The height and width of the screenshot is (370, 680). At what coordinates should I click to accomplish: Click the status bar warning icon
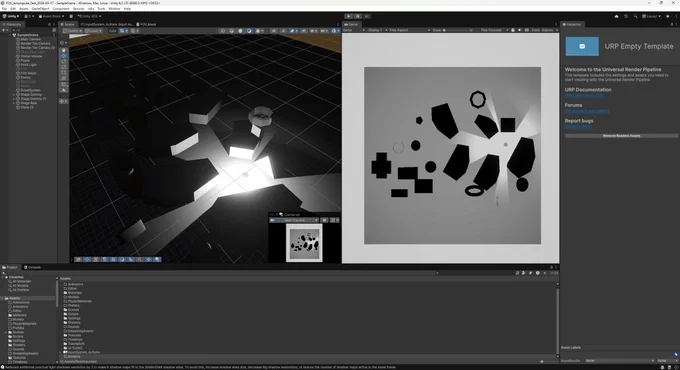pyautogui.click(x=3, y=367)
